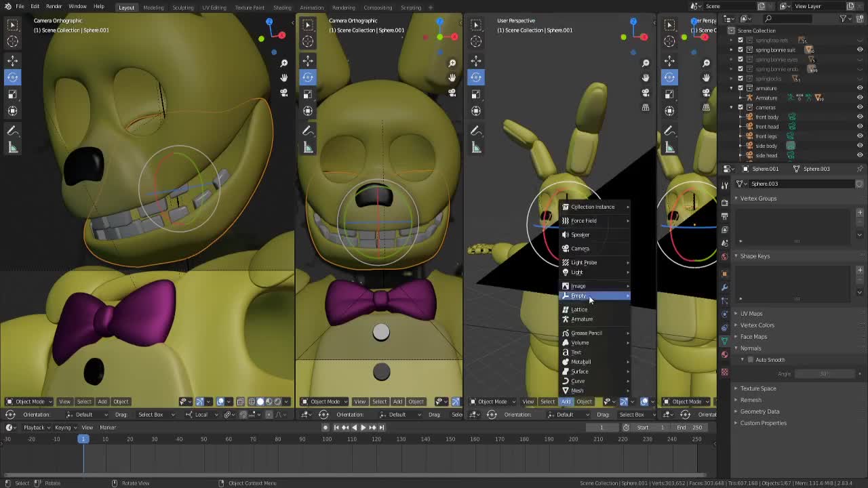Add a new shape key with plus
Image resolution: width=868 pixels, height=488 pixels.
point(860,270)
